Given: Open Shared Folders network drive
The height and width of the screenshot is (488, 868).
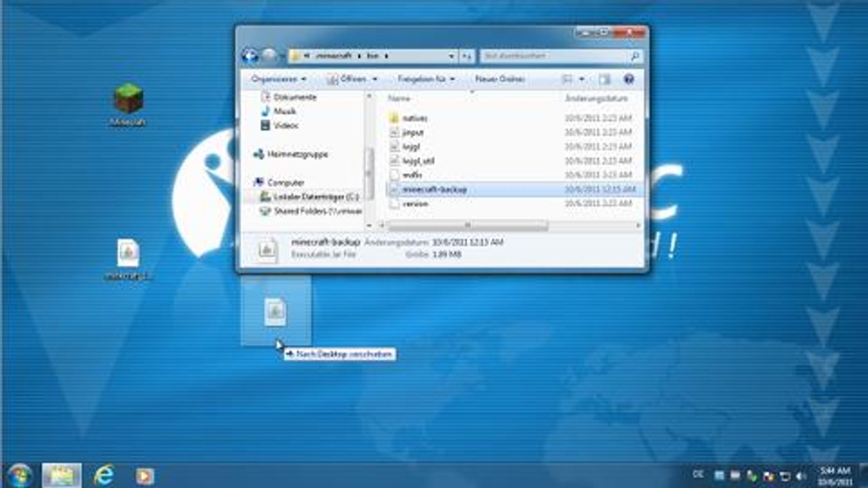Looking at the screenshot, I should point(310,211).
